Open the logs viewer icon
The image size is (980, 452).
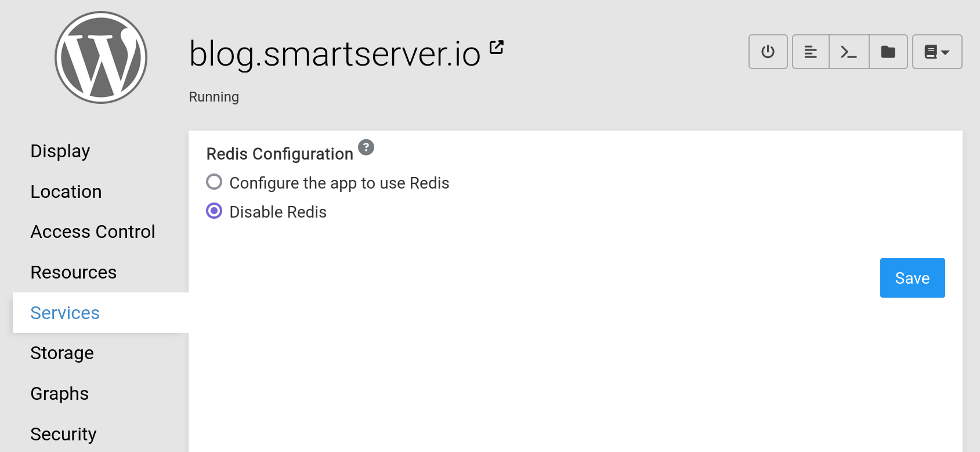pyautogui.click(x=811, y=52)
